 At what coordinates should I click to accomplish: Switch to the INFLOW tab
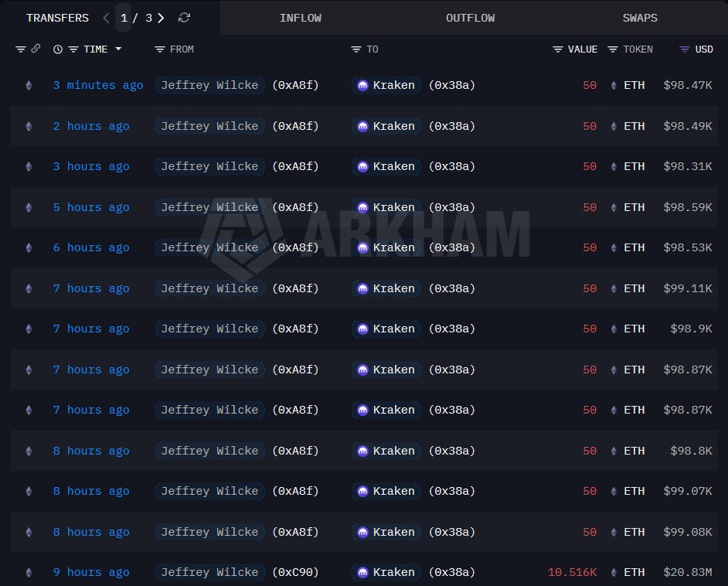click(301, 18)
